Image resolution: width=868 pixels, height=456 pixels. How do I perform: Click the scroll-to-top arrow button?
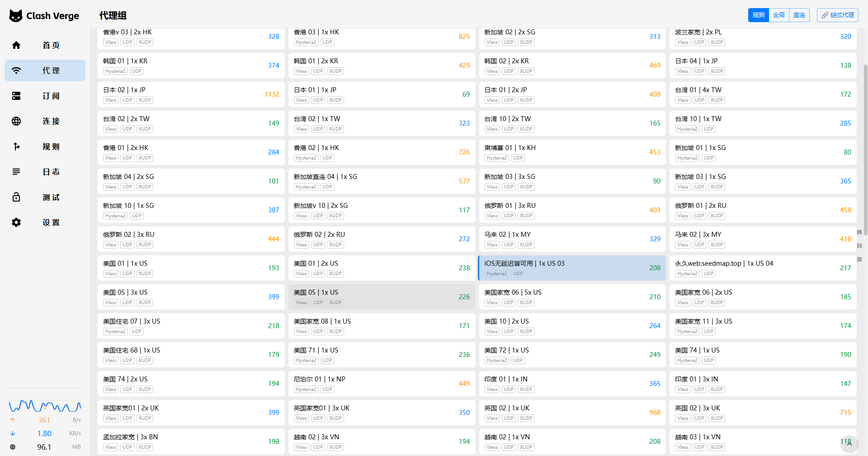tap(849, 444)
